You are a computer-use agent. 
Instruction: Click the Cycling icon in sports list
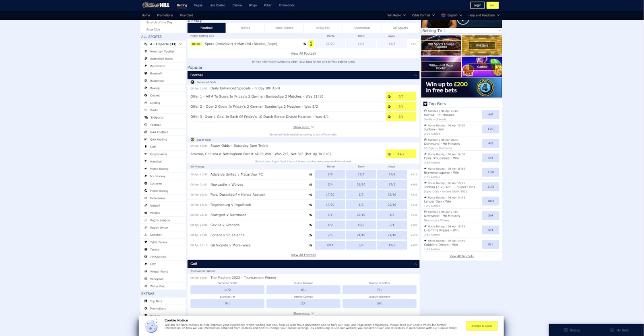coord(146,103)
